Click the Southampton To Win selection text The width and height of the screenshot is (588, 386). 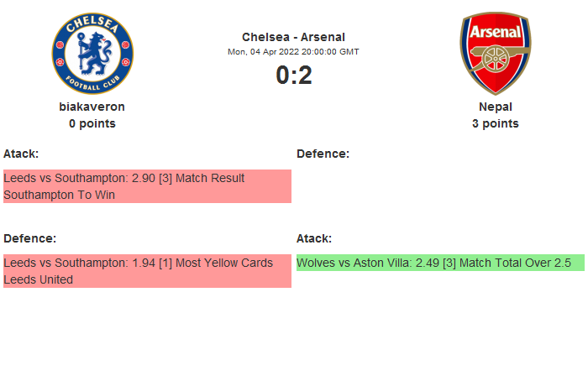pyautogui.click(x=59, y=195)
